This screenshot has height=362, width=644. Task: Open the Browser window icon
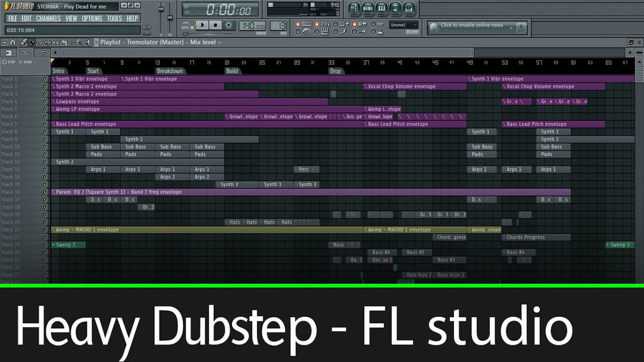click(395, 9)
